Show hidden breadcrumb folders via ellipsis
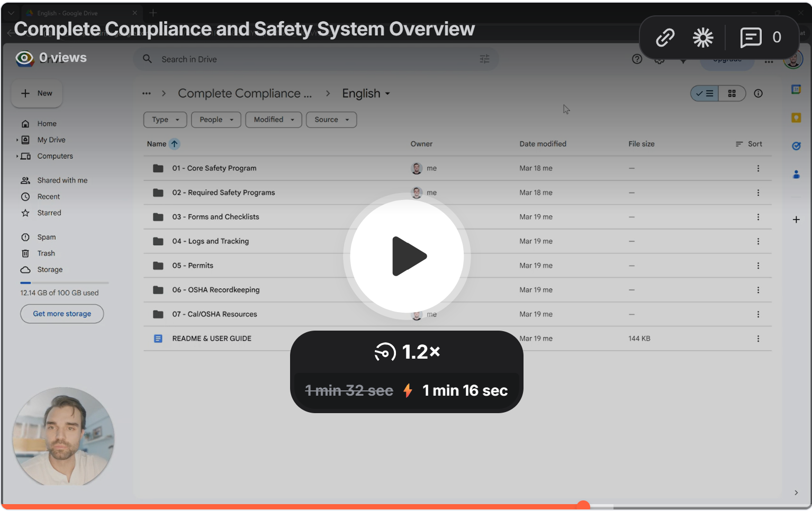Screen dimensions: 812x511 coord(147,94)
